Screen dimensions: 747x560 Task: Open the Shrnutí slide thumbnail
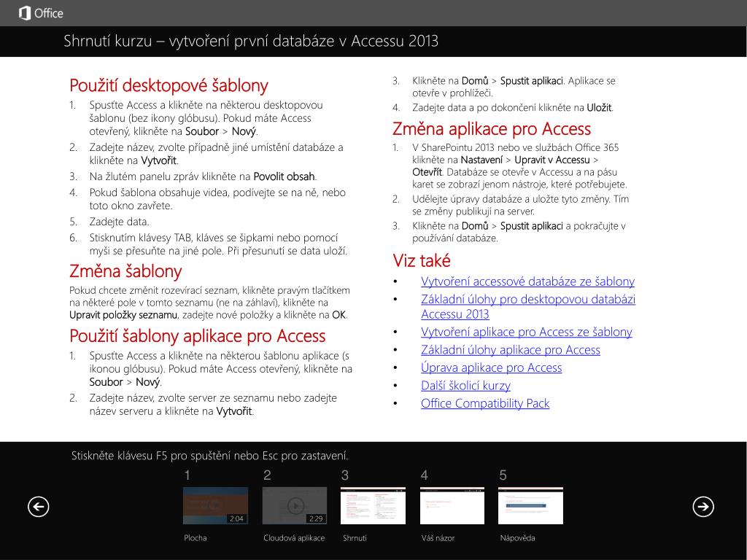[x=373, y=506]
